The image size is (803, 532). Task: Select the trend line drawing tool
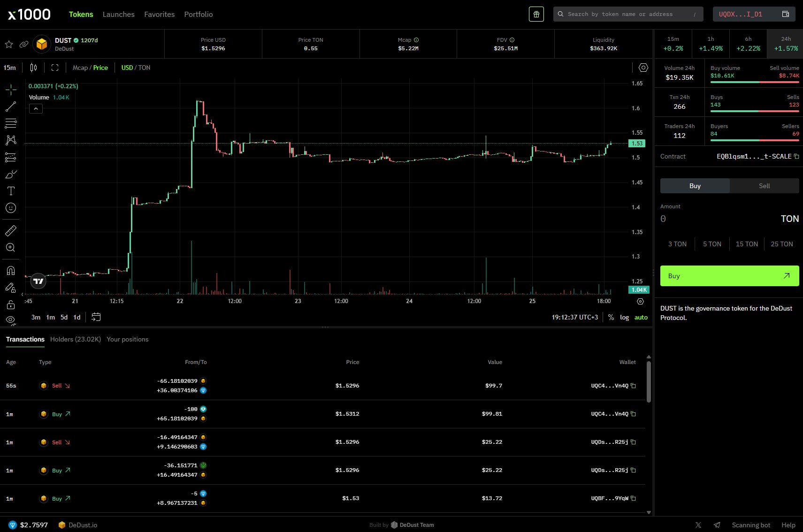tap(11, 106)
